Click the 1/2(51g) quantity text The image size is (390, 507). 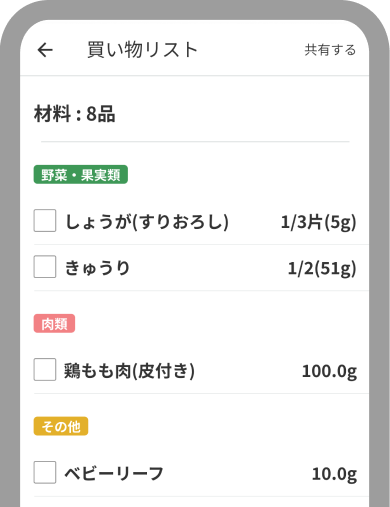click(322, 268)
